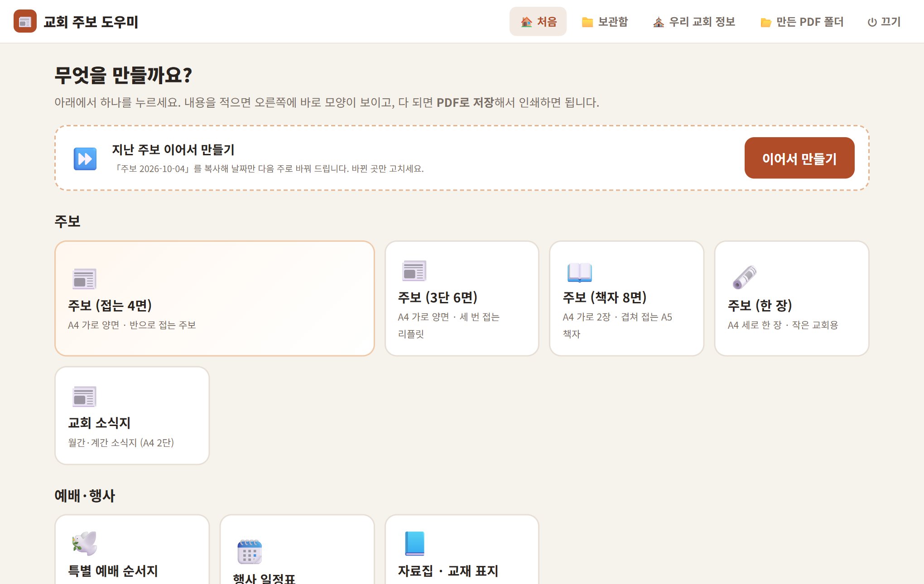
Task: Click the blue fast-forward icon
Action: 85,158
